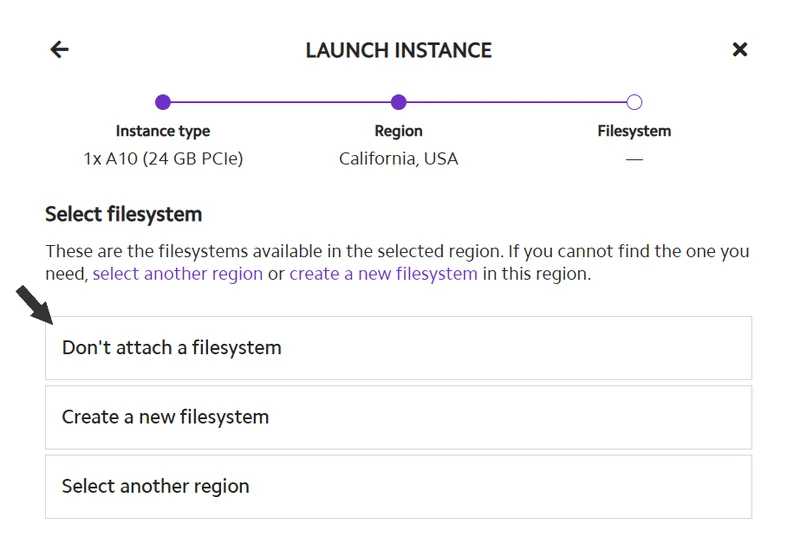Choose the "Select another region" option box
The width and height of the screenshot is (800, 543).
398,487
